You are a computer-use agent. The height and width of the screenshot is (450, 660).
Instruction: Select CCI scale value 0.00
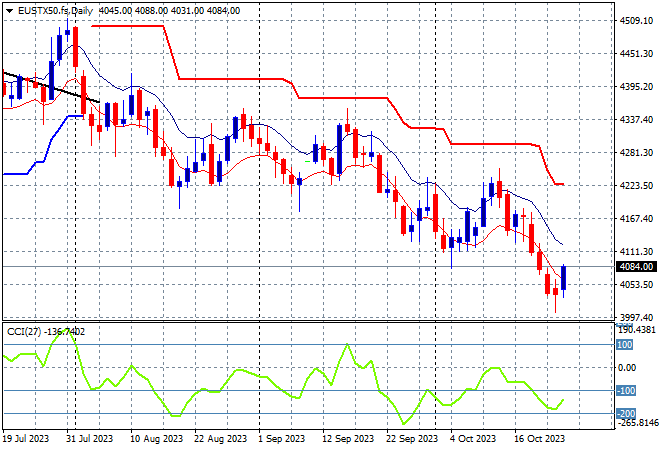pos(627,368)
